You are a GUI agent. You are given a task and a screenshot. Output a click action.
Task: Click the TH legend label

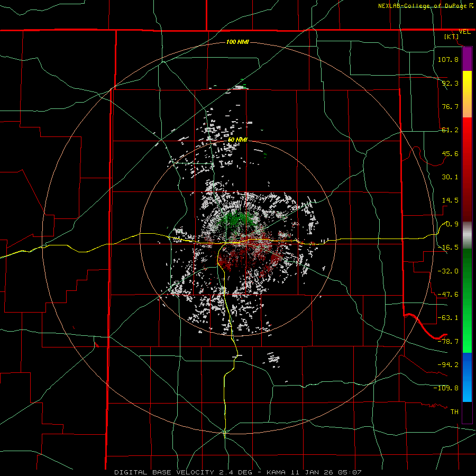pos(454,412)
